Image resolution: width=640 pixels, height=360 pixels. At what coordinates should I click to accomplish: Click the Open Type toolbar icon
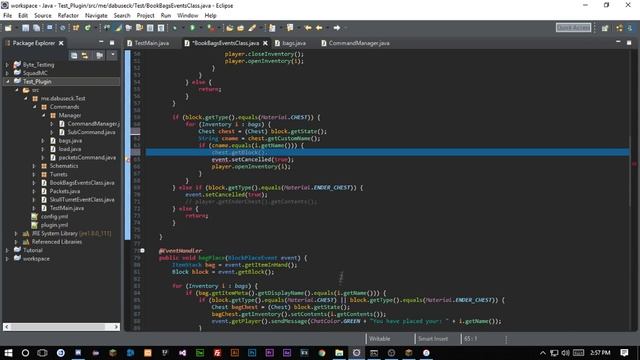229,28
